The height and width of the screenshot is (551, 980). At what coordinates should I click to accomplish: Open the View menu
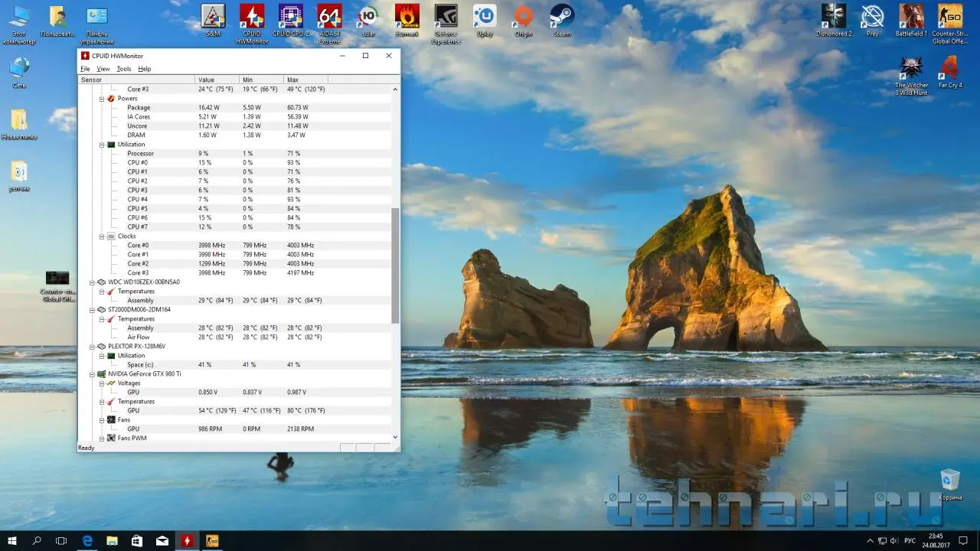[103, 69]
